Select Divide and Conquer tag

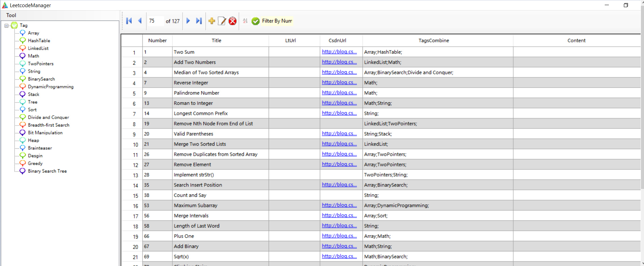(x=48, y=117)
